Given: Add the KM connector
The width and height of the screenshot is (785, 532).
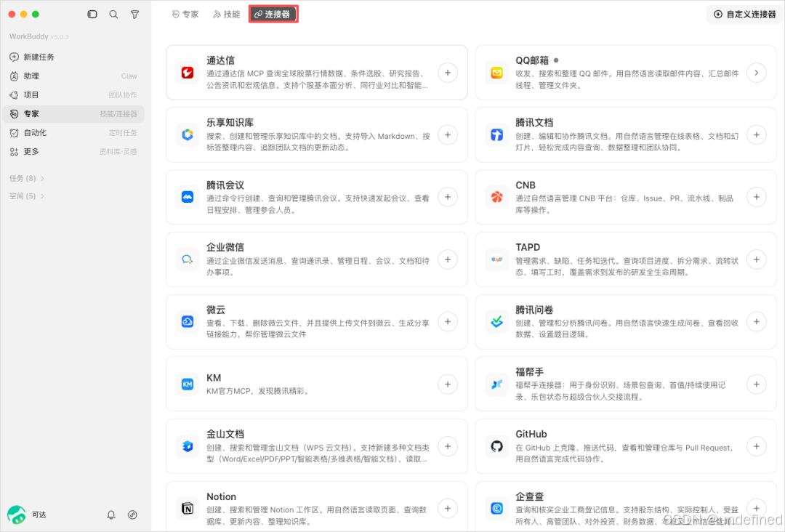Looking at the screenshot, I should [x=448, y=384].
